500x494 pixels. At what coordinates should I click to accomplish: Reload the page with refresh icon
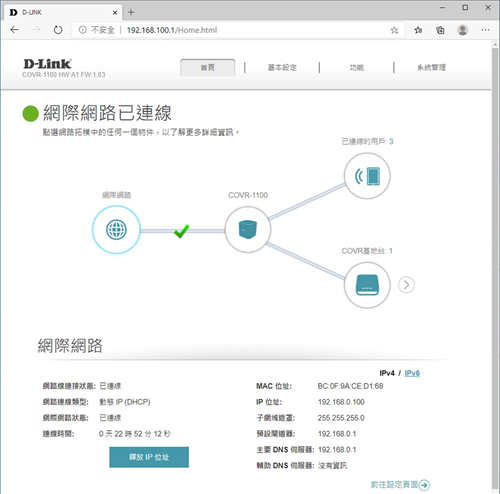coord(58,30)
